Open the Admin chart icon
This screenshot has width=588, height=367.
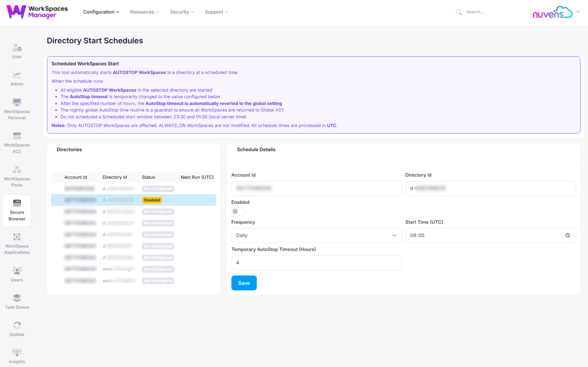tap(17, 75)
